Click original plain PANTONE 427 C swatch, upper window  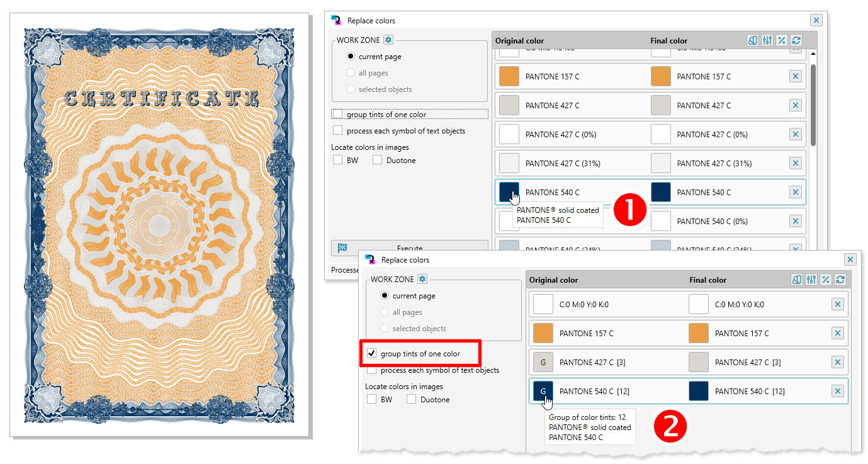(x=509, y=105)
